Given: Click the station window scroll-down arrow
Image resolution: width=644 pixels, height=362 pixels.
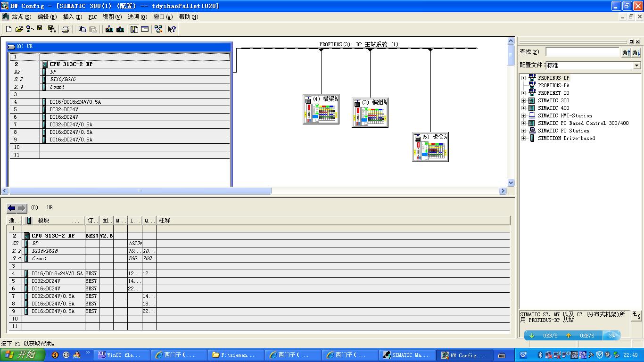Looking at the screenshot, I should (x=511, y=183).
